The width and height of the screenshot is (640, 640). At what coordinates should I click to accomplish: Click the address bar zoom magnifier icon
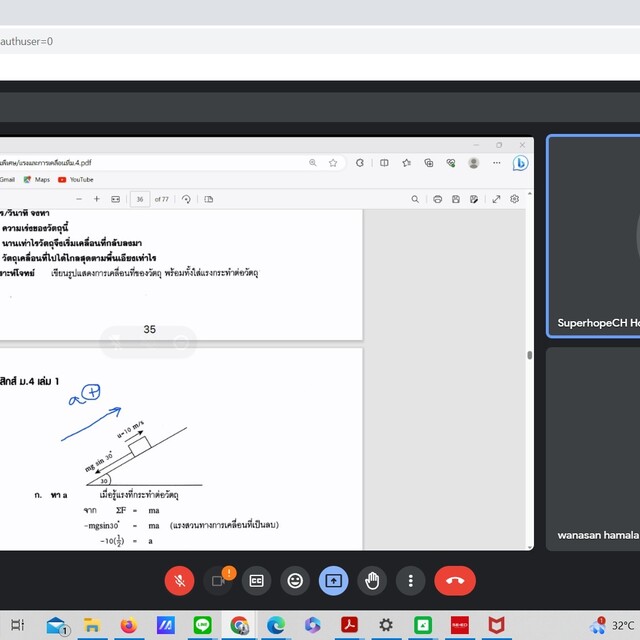tap(313, 163)
